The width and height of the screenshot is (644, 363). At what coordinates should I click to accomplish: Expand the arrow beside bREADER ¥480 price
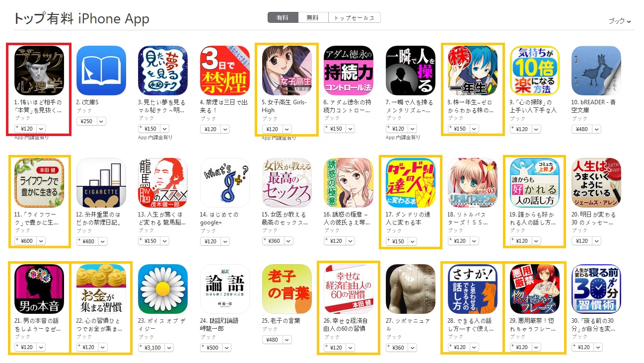pos(597,129)
